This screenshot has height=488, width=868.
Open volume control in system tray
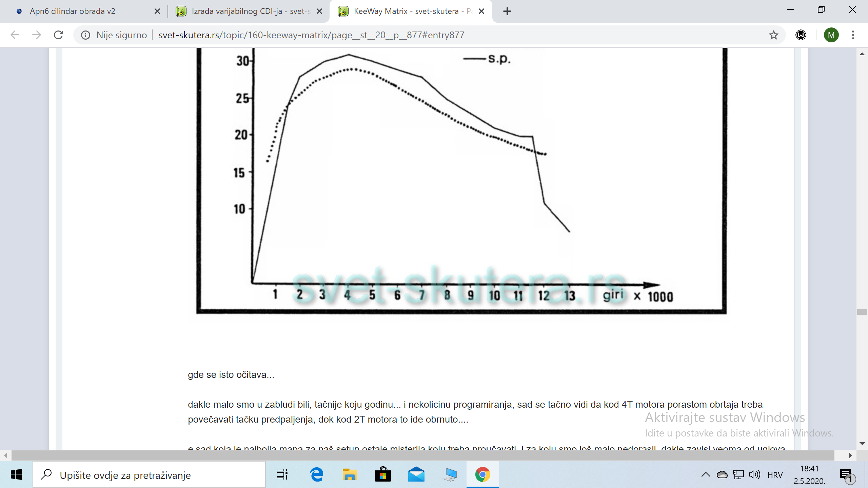(x=754, y=475)
